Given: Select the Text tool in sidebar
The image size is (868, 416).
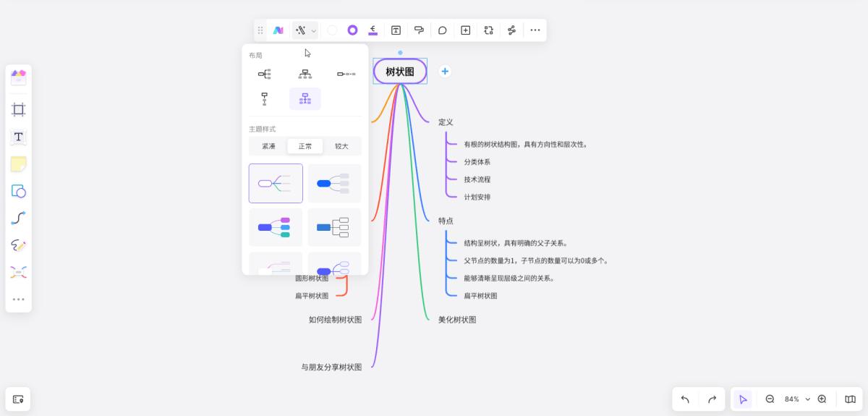Looking at the screenshot, I should tap(18, 137).
